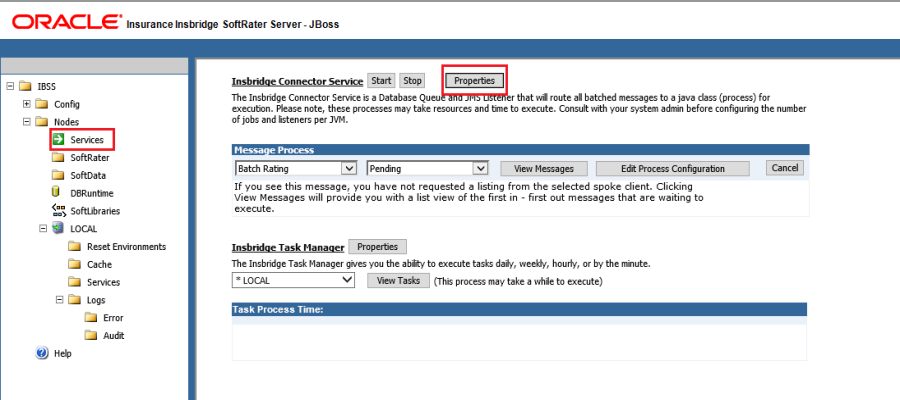Select the Error logs tree label
The height and width of the screenshot is (400, 900).
tap(113, 318)
